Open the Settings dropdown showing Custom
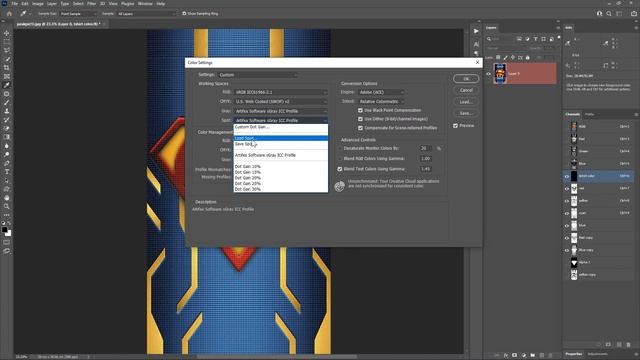 click(258, 75)
